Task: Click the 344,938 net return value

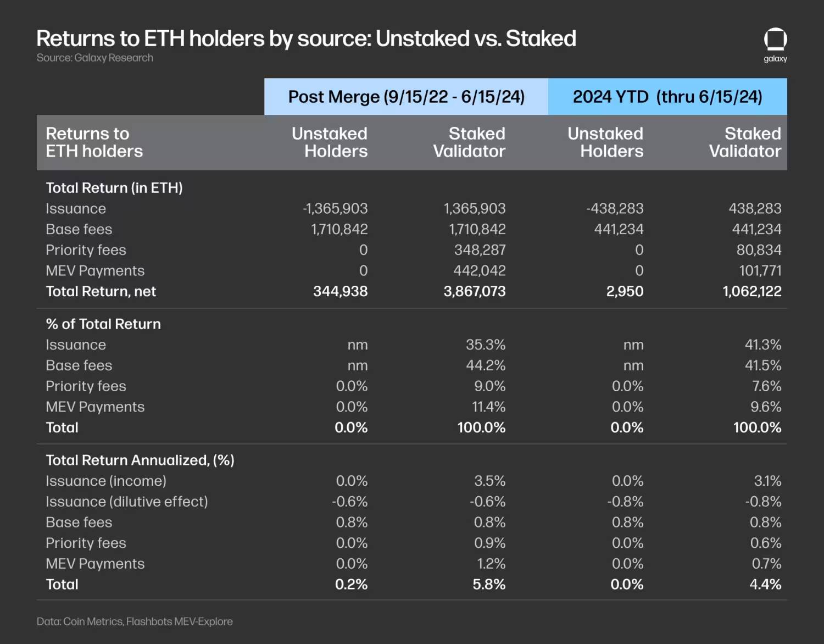Action: pos(340,291)
